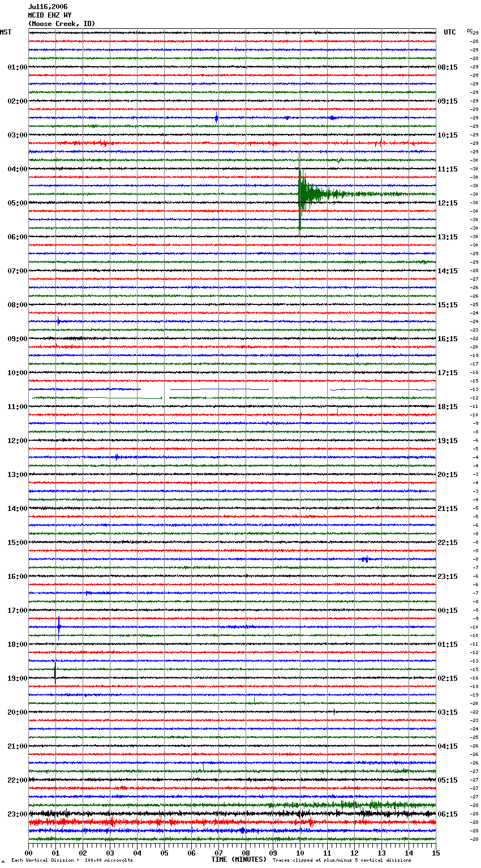Click the 22:00 MST time label
Screen dimensions: 481x868
tap(18, 780)
